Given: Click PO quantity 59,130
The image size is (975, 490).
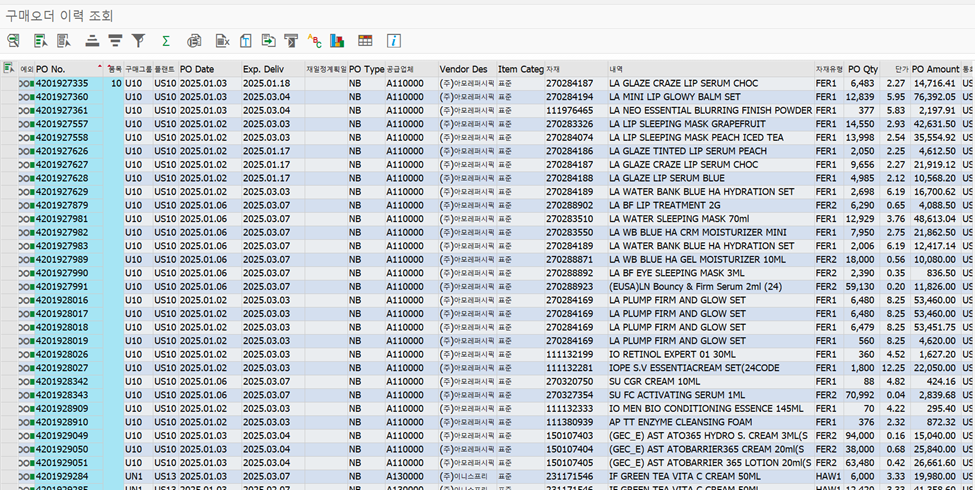Looking at the screenshot, I should 863,287.
